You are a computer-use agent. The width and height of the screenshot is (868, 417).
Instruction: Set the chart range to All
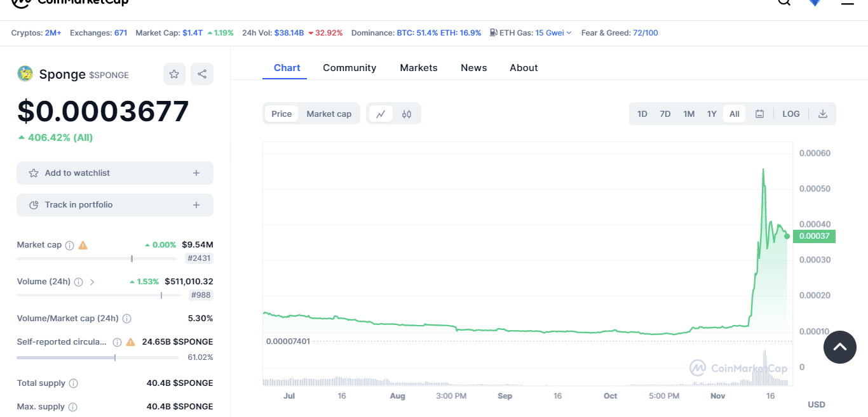735,114
